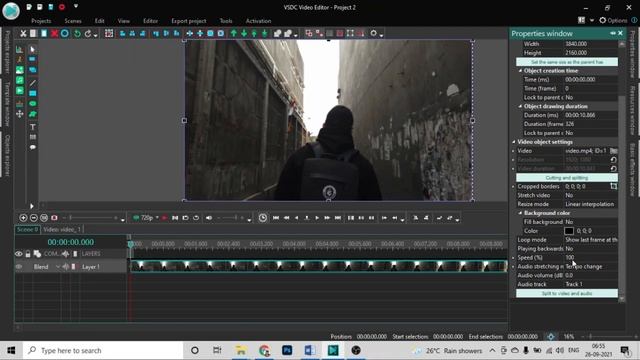
Task: Toggle visibility eye of Layer 1
Action: click(19, 267)
